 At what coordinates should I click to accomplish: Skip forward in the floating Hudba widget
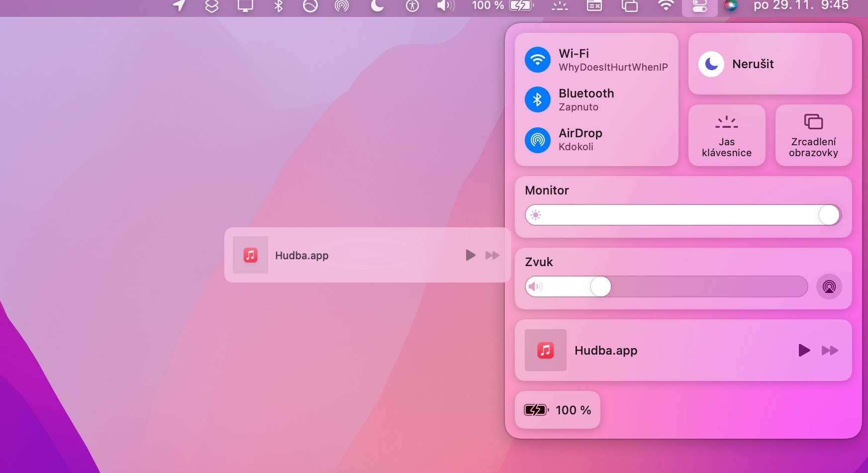tap(492, 255)
